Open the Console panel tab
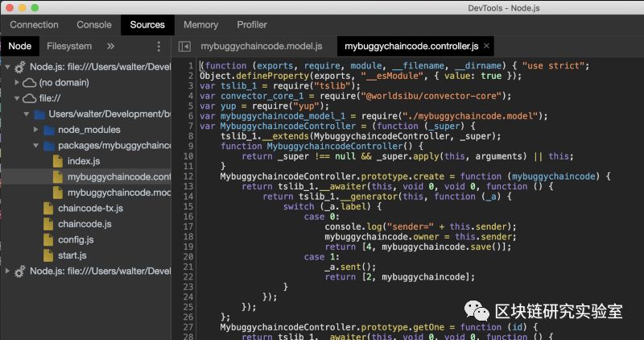This screenshot has height=340, width=644. click(94, 25)
